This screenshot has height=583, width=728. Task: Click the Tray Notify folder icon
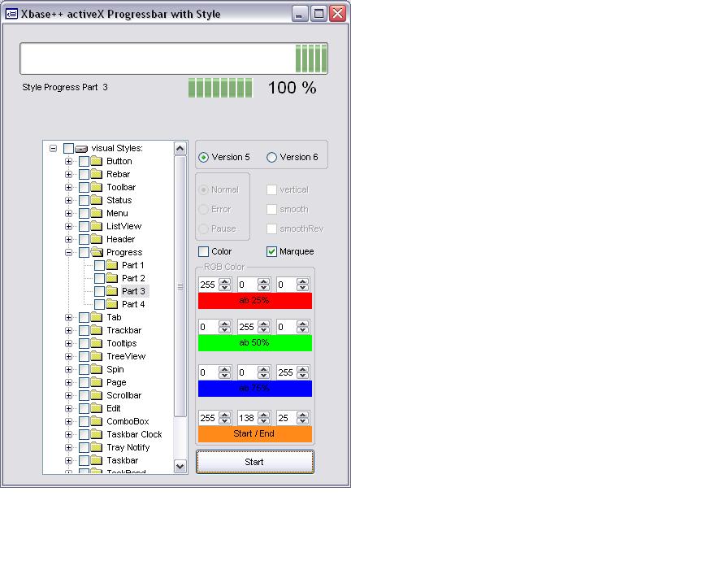(97, 447)
